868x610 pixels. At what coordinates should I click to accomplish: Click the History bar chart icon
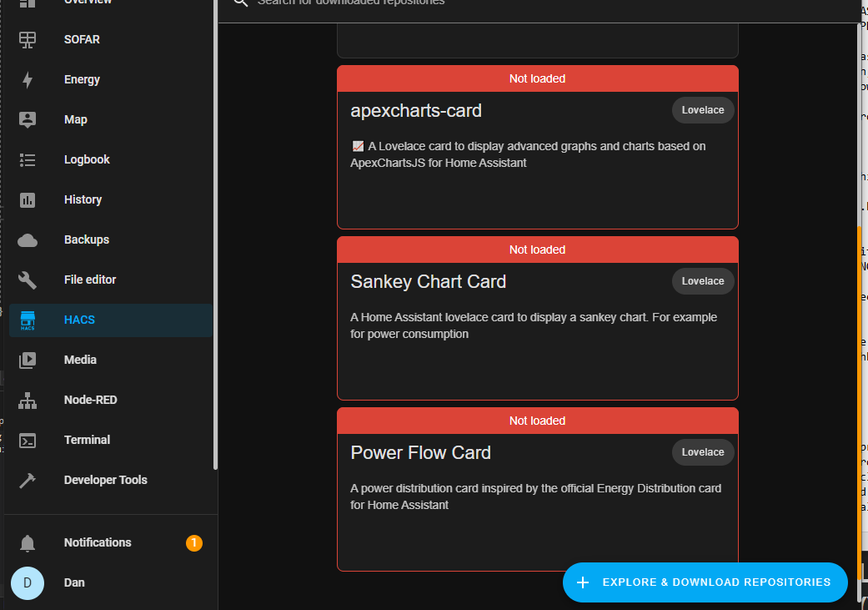coord(28,200)
